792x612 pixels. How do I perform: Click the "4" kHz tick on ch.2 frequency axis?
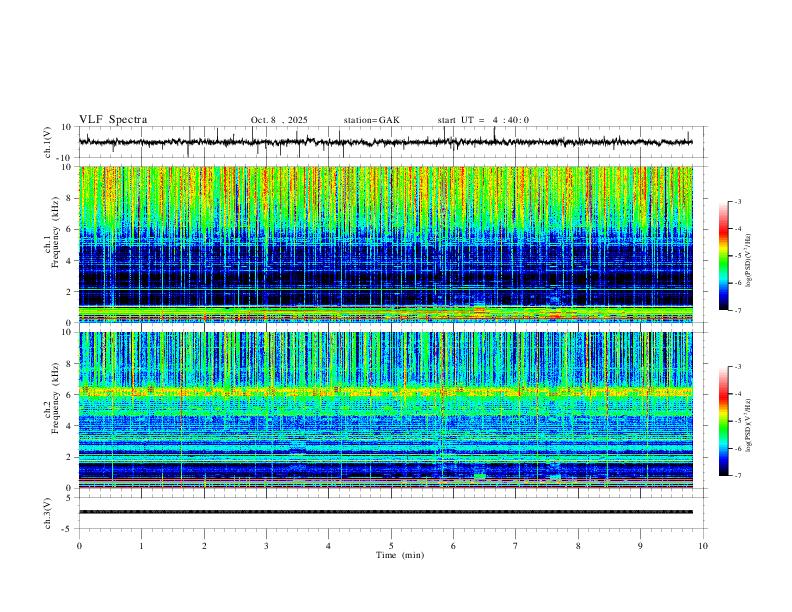pos(70,426)
